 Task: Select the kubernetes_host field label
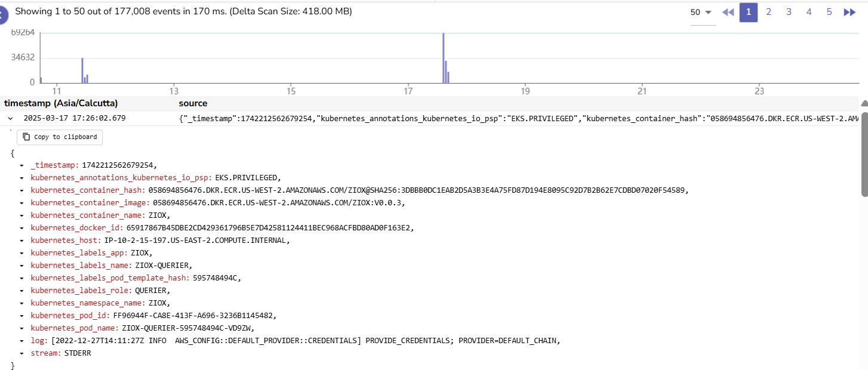point(61,240)
